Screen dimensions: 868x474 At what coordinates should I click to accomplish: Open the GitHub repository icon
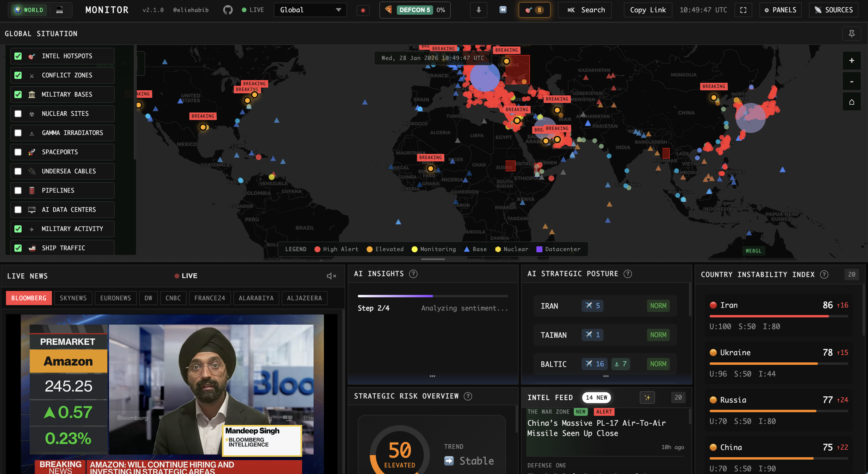pos(228,10)
